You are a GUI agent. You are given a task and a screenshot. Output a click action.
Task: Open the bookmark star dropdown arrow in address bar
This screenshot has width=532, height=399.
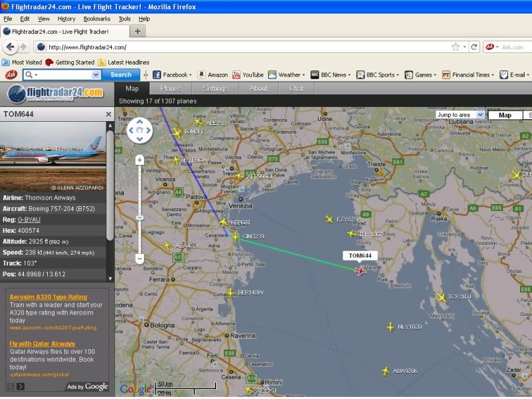464,47
